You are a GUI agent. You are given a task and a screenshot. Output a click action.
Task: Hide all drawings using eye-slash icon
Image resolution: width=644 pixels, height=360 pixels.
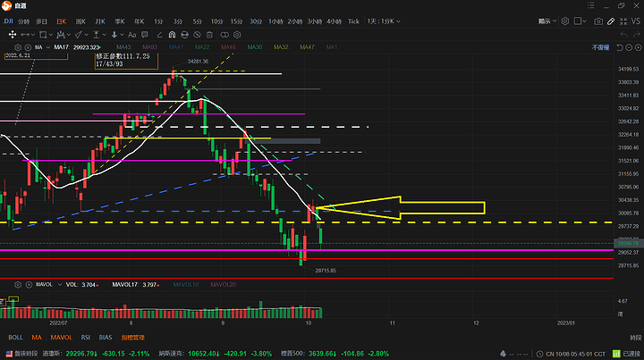[197, 35]
